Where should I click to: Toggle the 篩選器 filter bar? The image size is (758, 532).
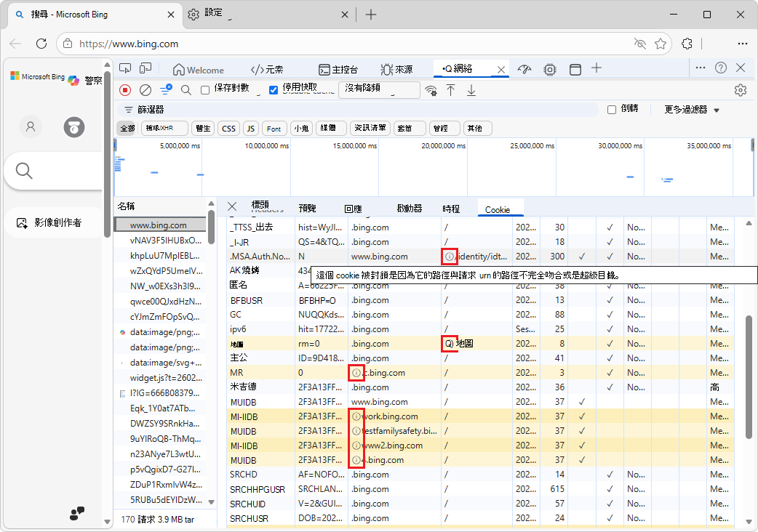[164, 89]
